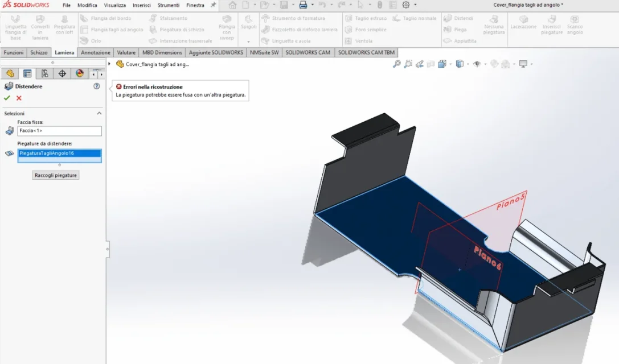Click the Raccogli piegature button
Screen dimensions: 619x364
[x=56, y=175]
